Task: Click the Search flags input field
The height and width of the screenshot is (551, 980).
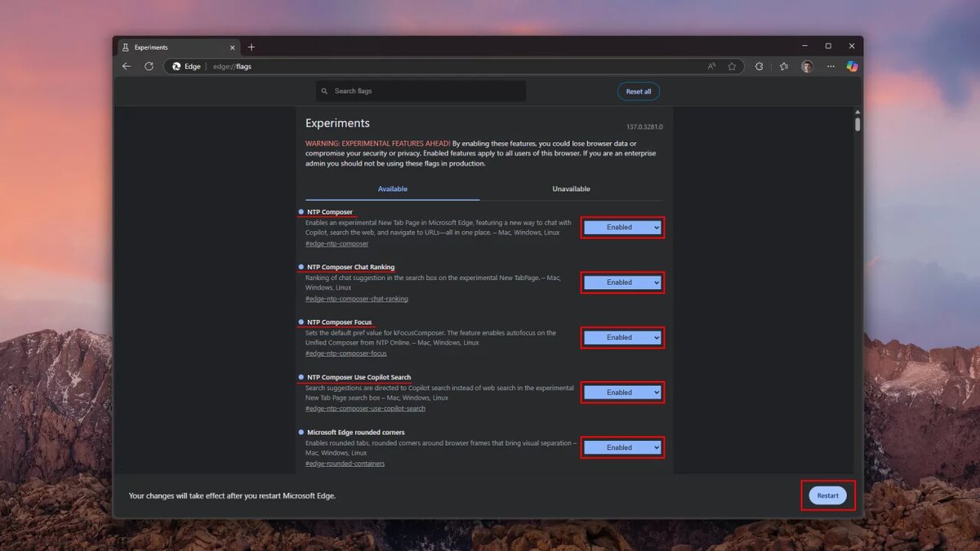Action: 421,91
